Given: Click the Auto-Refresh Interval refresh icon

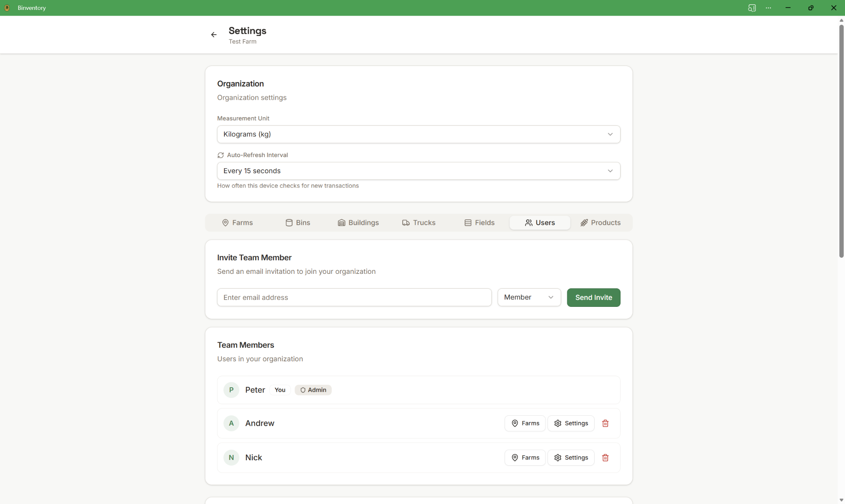Looking at the screenshot, I should [x=221, y=155].
